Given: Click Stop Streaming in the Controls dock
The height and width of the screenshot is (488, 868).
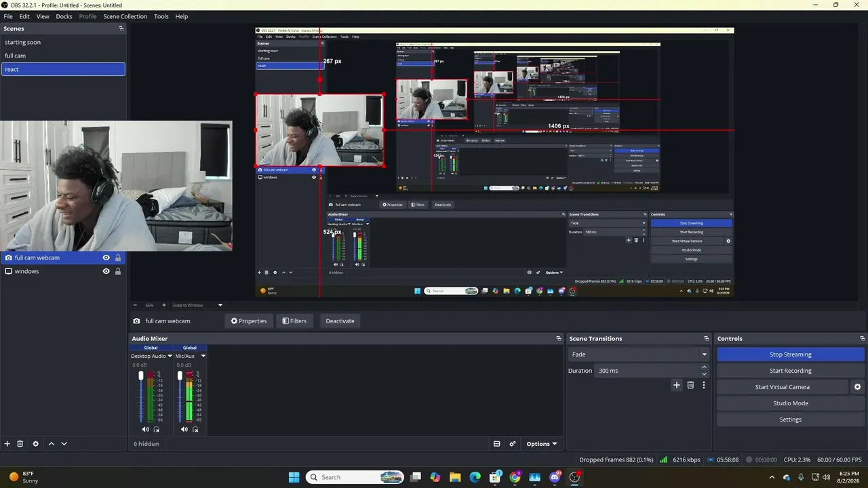Looking at the screenshot, I should tap(791, 354).
